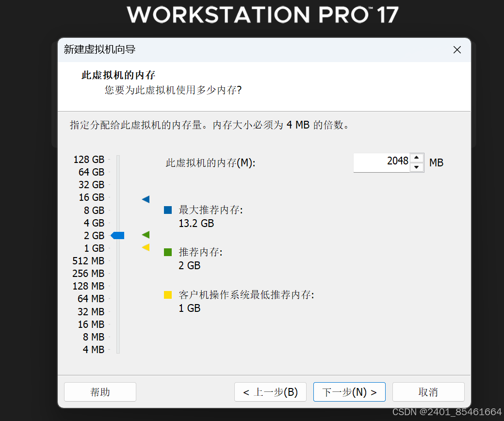Decrease memory with the down spinner arrow
This screenshot has width=504, height=421.
[417, 167]
